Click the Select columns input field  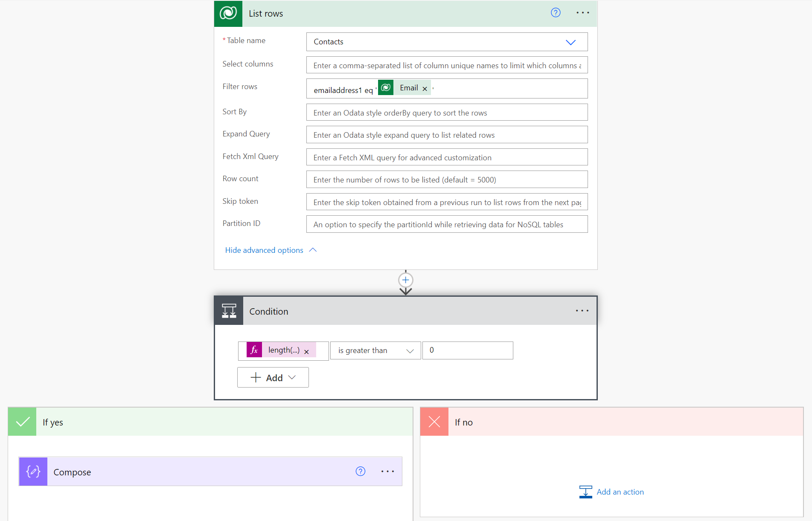click(447, 65)
